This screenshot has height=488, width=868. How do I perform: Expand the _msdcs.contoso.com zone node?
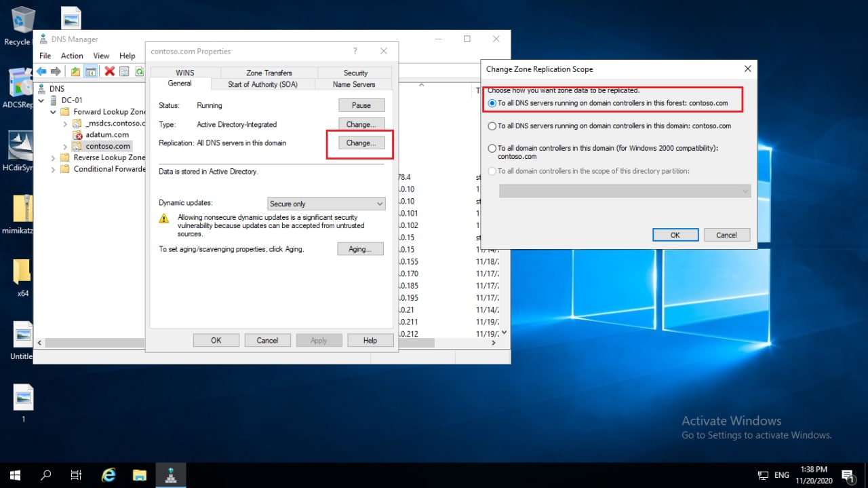66,124
